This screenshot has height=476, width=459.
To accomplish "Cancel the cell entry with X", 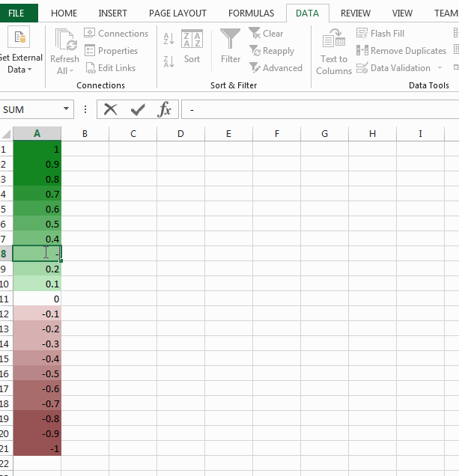I will pos(110,109).
